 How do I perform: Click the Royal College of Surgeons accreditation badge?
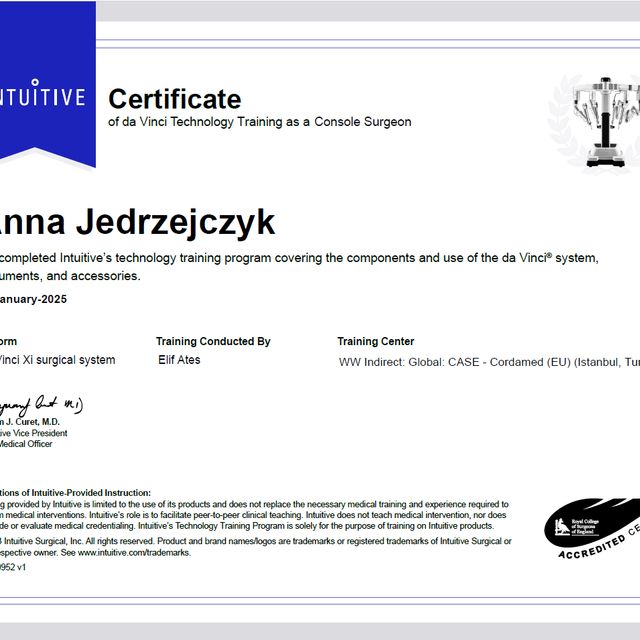click(592, 528)
